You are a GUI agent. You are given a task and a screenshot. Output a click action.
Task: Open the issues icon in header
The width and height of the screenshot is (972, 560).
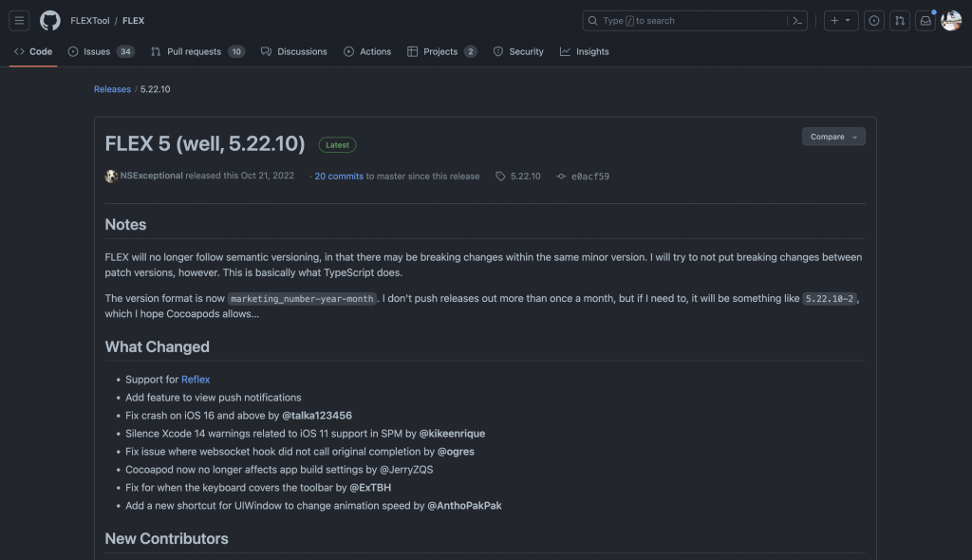click(x=874, y=21)
